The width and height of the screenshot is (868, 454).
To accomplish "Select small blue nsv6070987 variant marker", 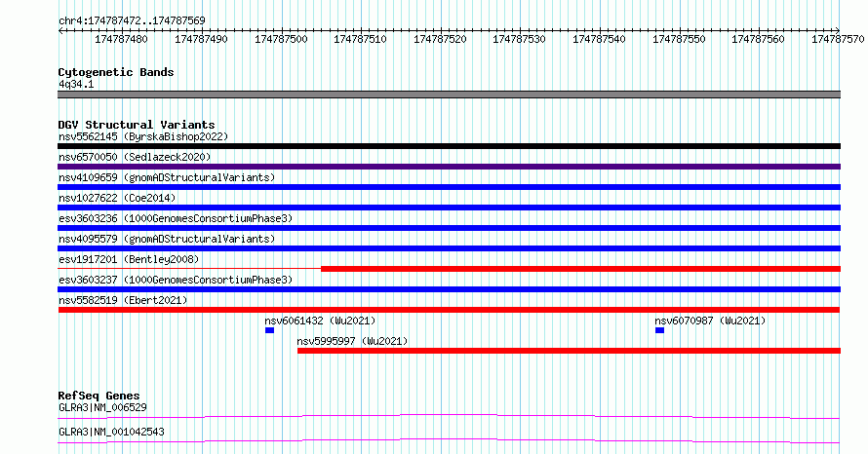I will pyautogui.click(x=659, y=330).
